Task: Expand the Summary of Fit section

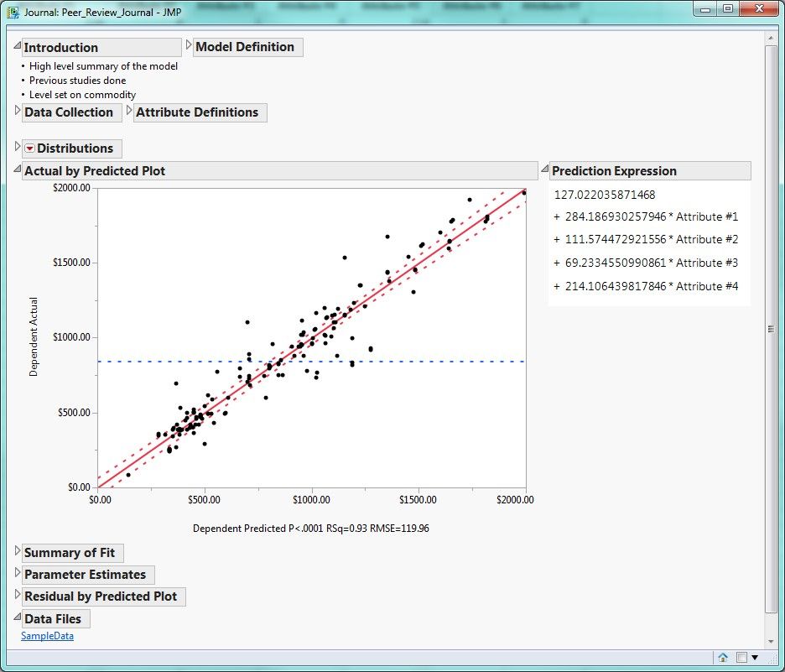Action: [x=18, y=551]
